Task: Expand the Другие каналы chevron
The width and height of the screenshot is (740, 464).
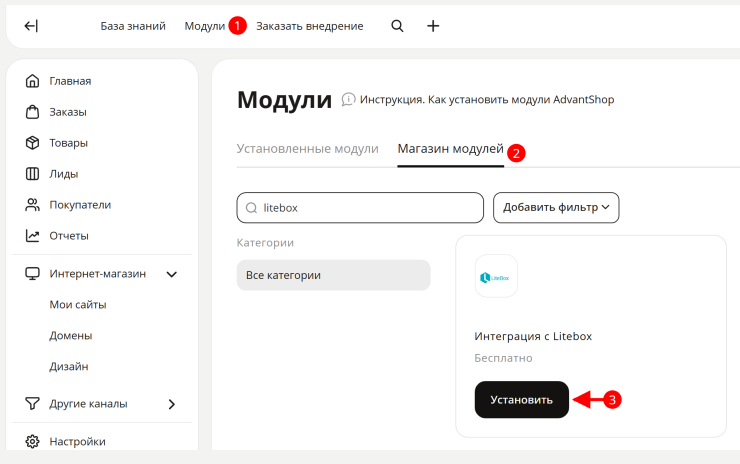Action: (172, 404)
